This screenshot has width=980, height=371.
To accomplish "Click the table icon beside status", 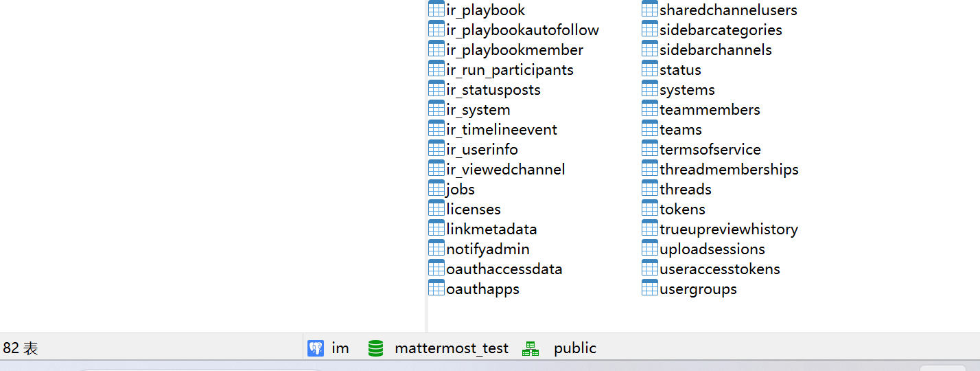I will 649,69.
